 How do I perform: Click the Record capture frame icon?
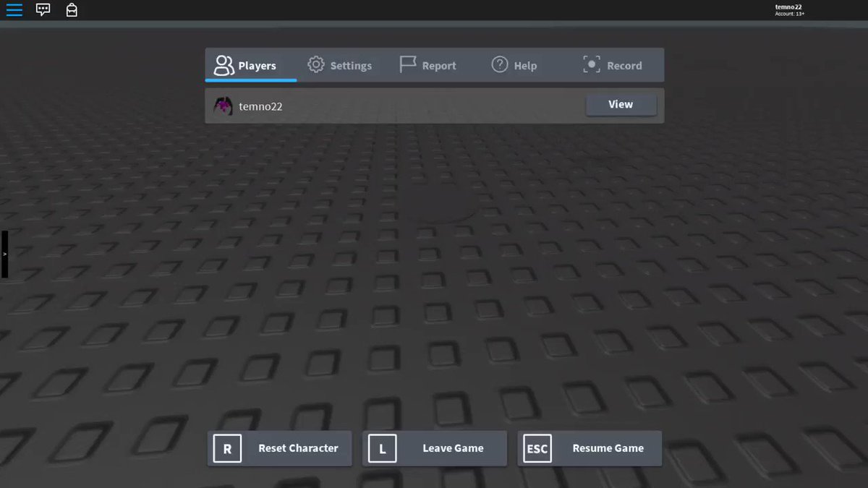(592, 64)
